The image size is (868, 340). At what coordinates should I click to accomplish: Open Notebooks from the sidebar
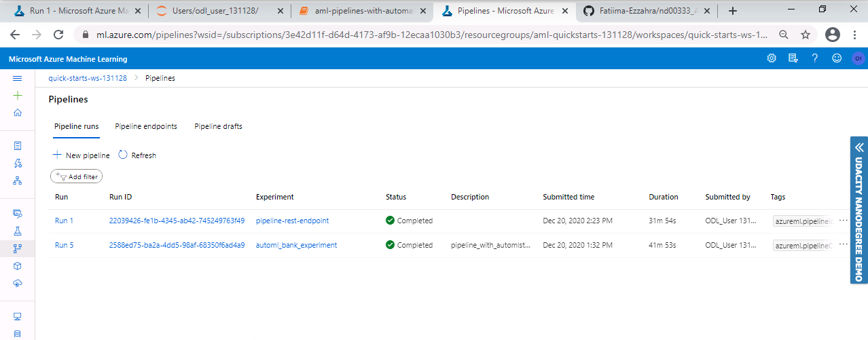pos(18,145)
